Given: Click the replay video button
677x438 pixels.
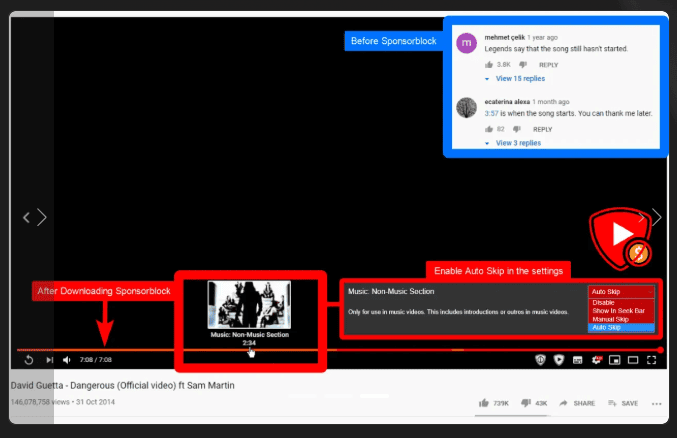Looking at the screenshot, I should click(28, 360).
